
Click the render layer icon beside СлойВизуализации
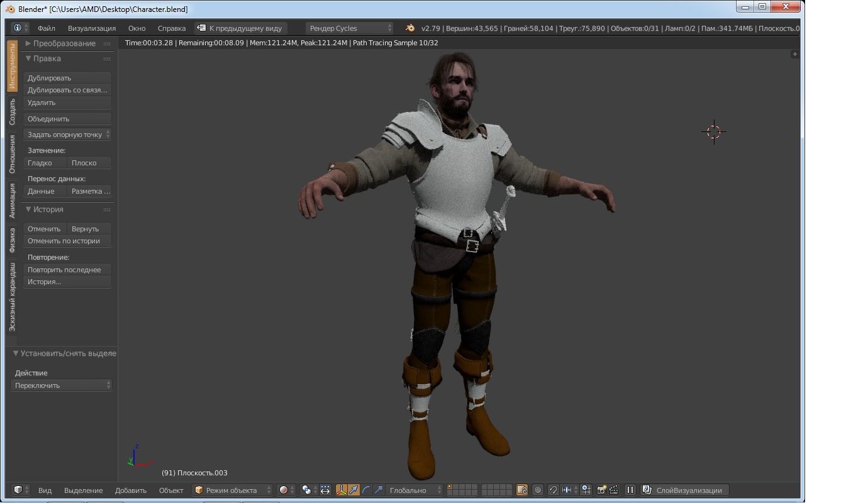pos(647,490)
